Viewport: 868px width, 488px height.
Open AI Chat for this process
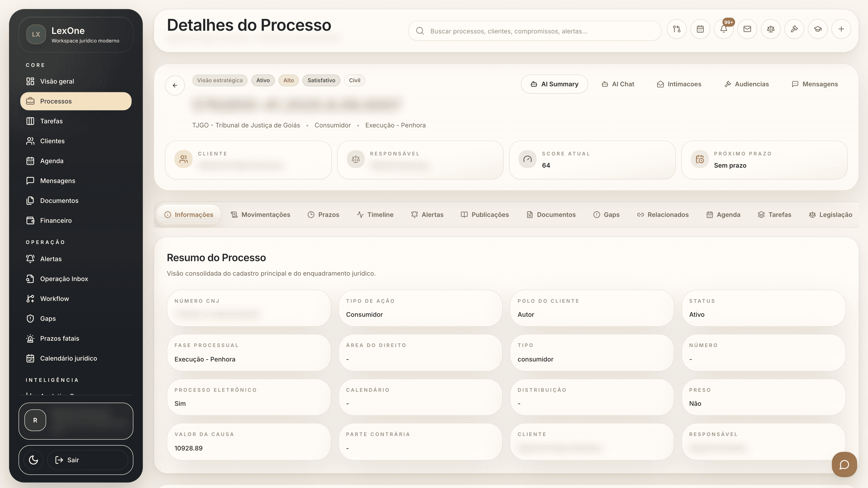click(x=618, y=84)
